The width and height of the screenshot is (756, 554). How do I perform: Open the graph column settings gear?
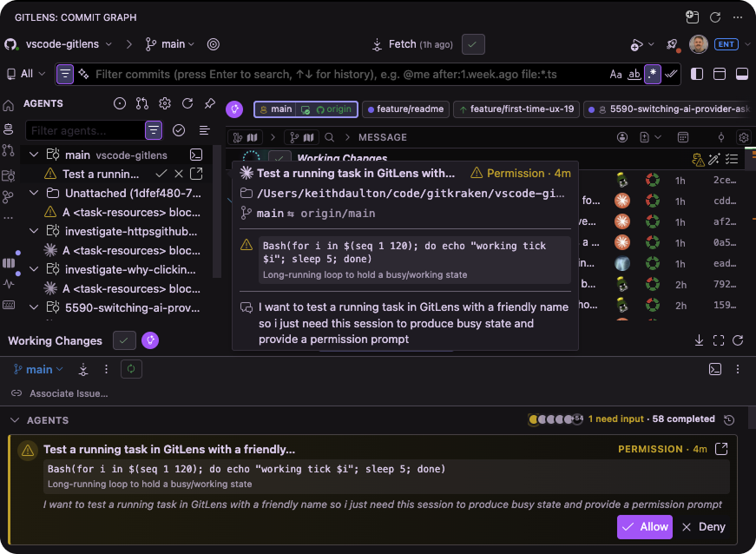[x=744, y=137]
